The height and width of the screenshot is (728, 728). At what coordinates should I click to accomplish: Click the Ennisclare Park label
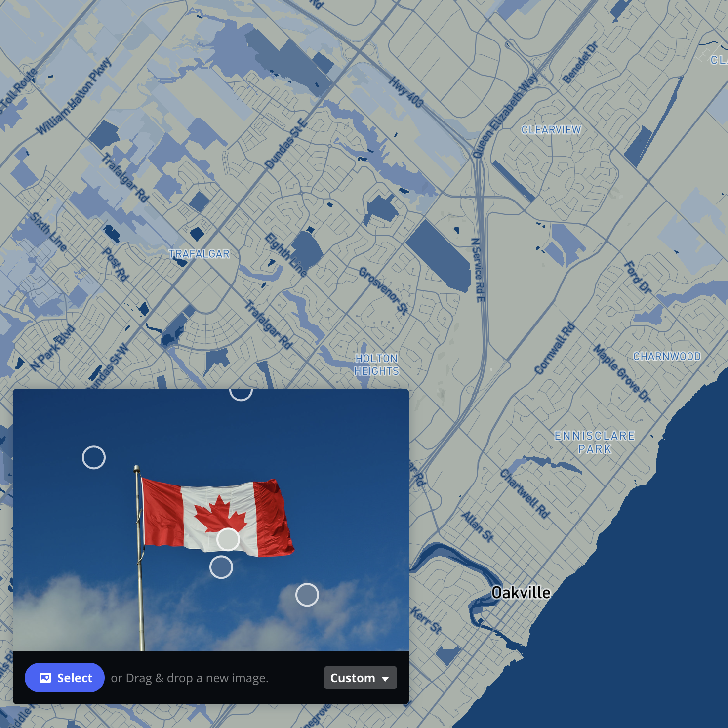(595, 443)
